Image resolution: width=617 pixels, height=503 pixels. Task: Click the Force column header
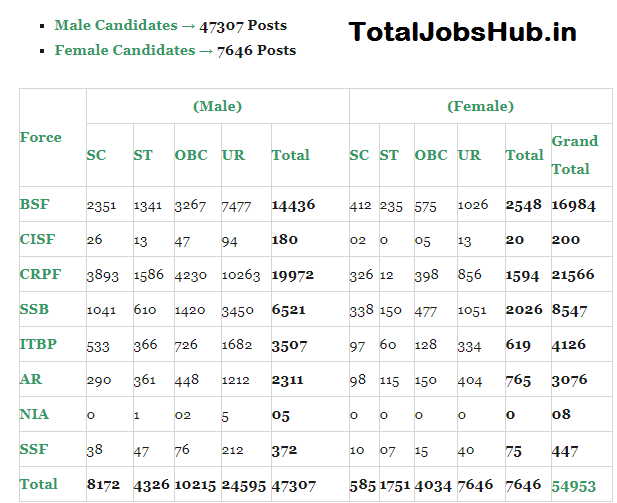[x=41, y=137]
